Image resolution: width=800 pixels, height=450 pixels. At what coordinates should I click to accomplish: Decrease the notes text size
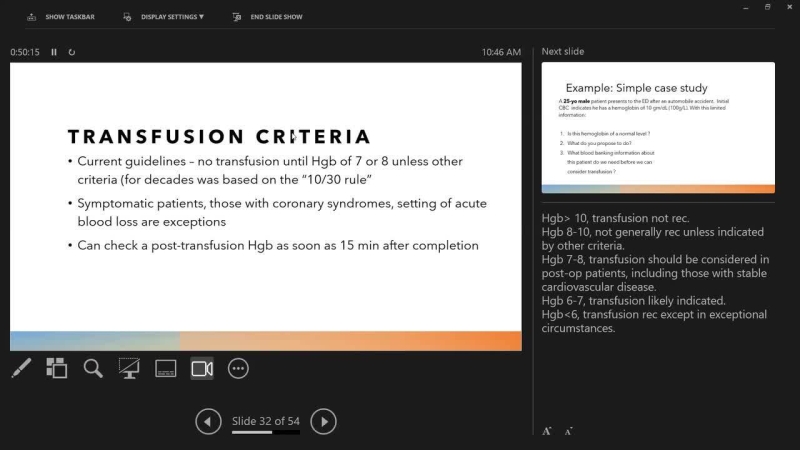pos(568,431)
